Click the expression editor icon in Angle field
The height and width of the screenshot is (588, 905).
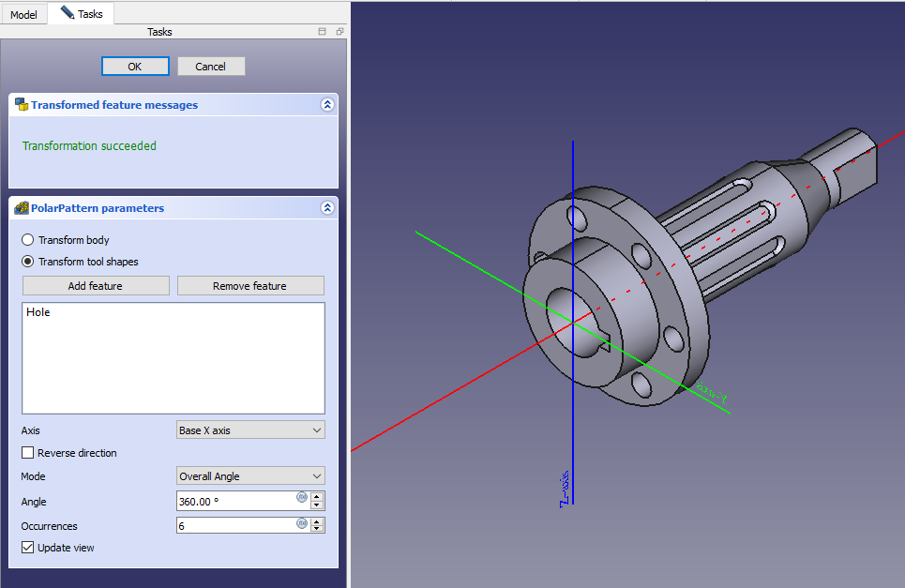coord(302,498)
